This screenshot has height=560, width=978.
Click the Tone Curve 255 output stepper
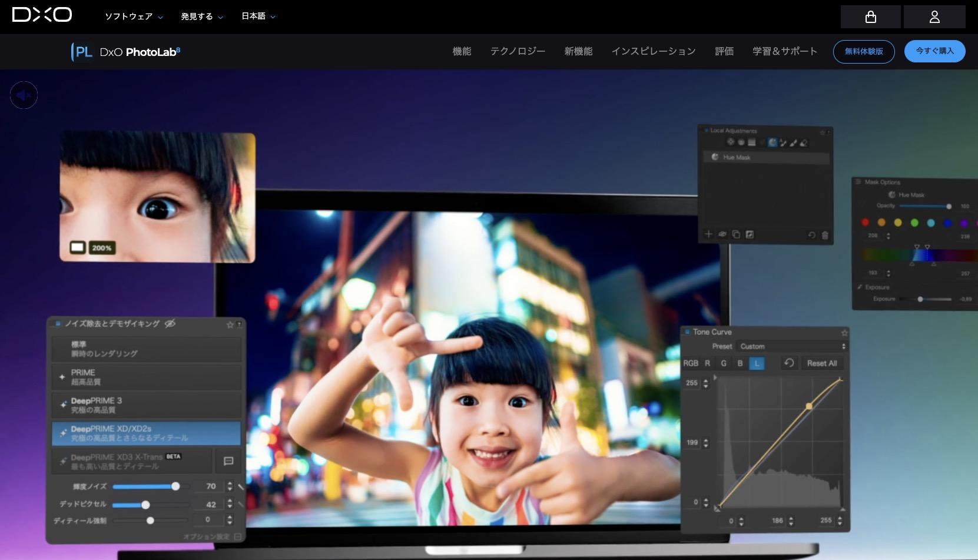[x=705, y=383]
